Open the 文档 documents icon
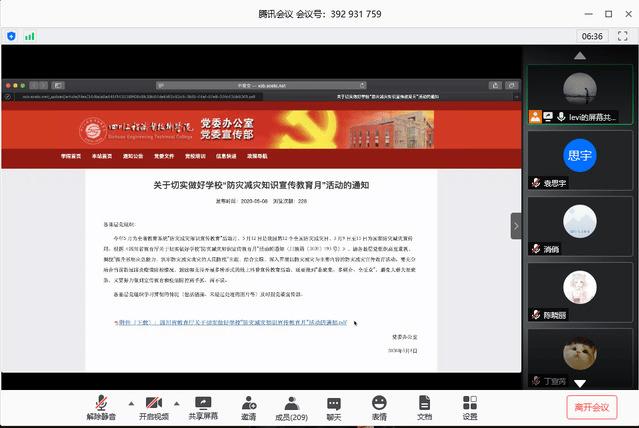Screen dimensions: 639x428 [424, 407]
